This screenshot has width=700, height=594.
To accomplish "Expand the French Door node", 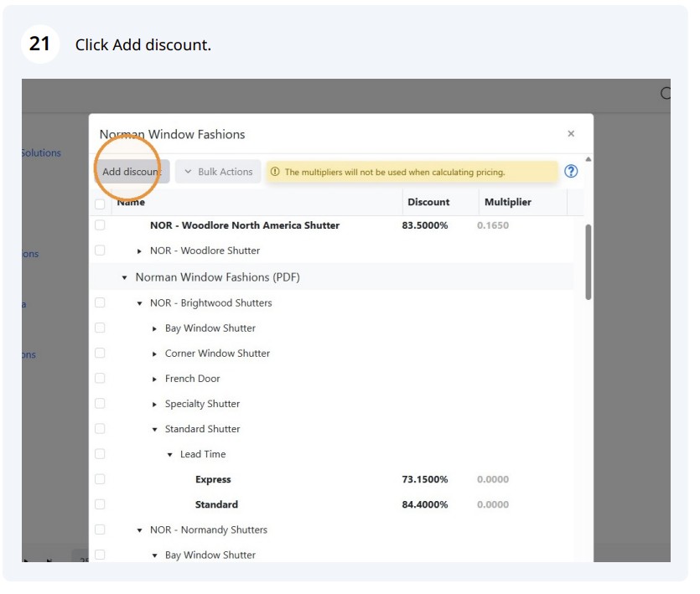I will pos(154,380).
